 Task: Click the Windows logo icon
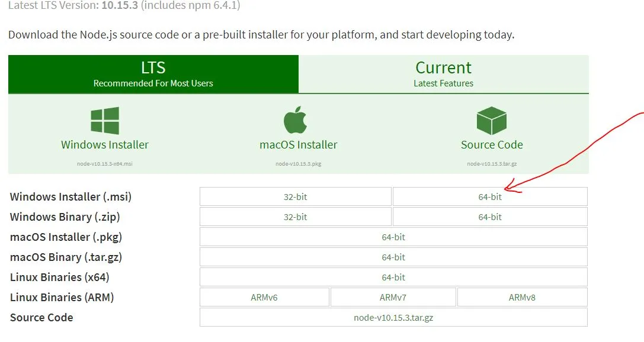[105, 121]
